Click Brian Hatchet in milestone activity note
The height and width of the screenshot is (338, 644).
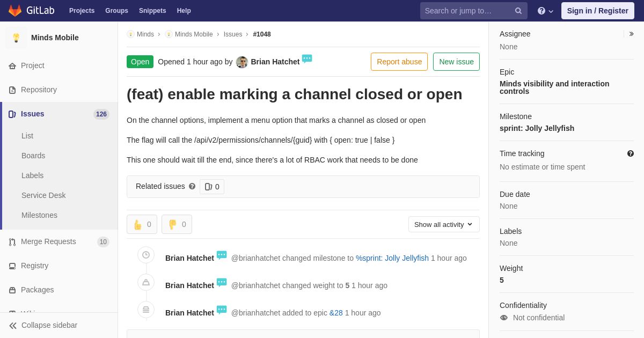point(189,258)
